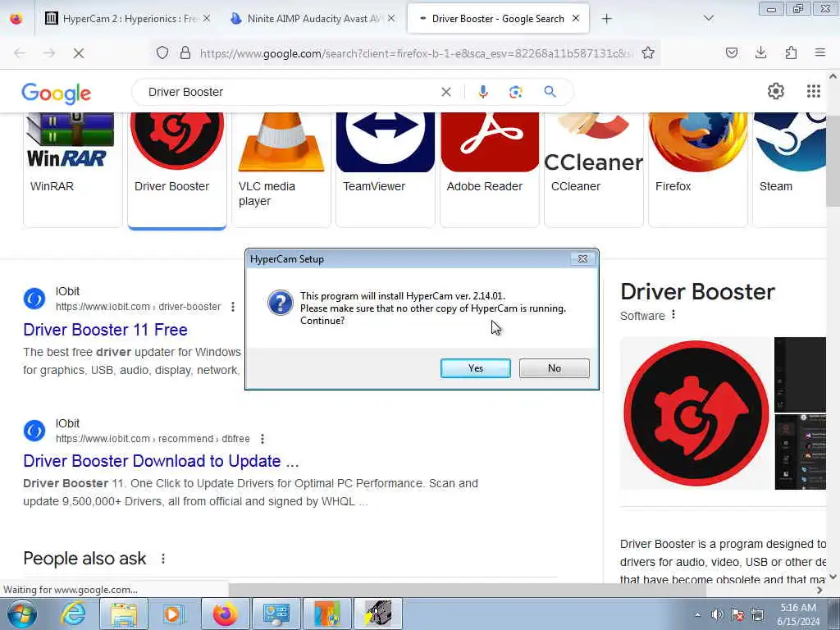Image resolution: width=840 pixels, height=630 pixels.
Task: Click the Firefox URL address bar
Action: (x=415, y=53)
